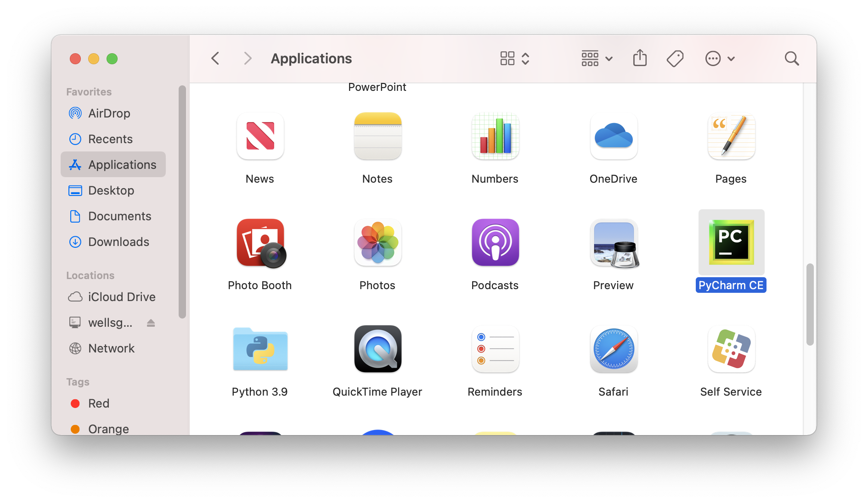Select the Python 3.9 folder
The width and height of the screenshot is (868, 503).
(260, 349)
